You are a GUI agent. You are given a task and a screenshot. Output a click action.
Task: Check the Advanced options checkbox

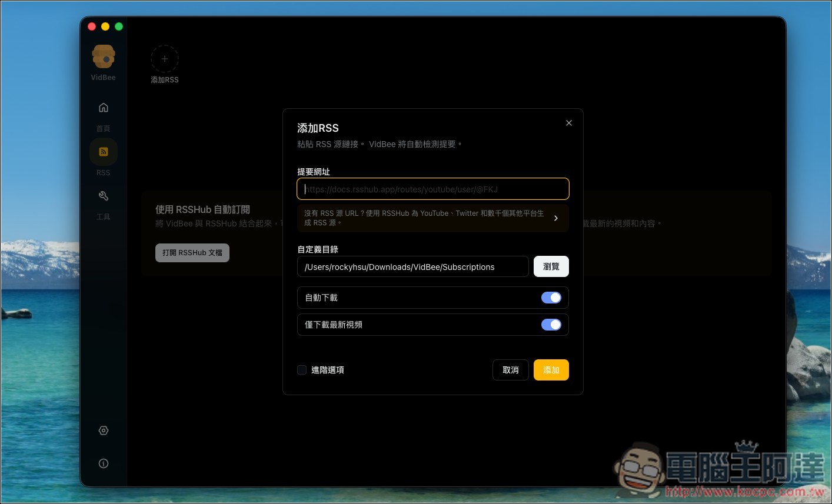302,370
